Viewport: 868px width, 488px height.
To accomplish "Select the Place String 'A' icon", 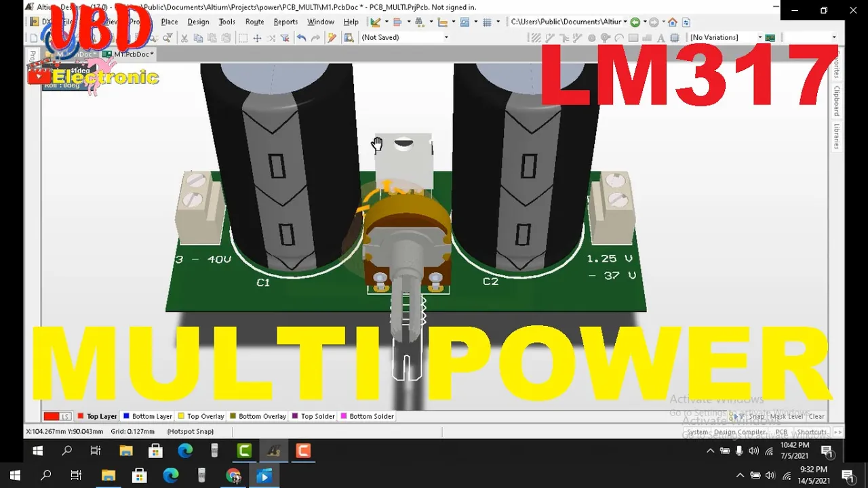I will click(x=661, y=38).
